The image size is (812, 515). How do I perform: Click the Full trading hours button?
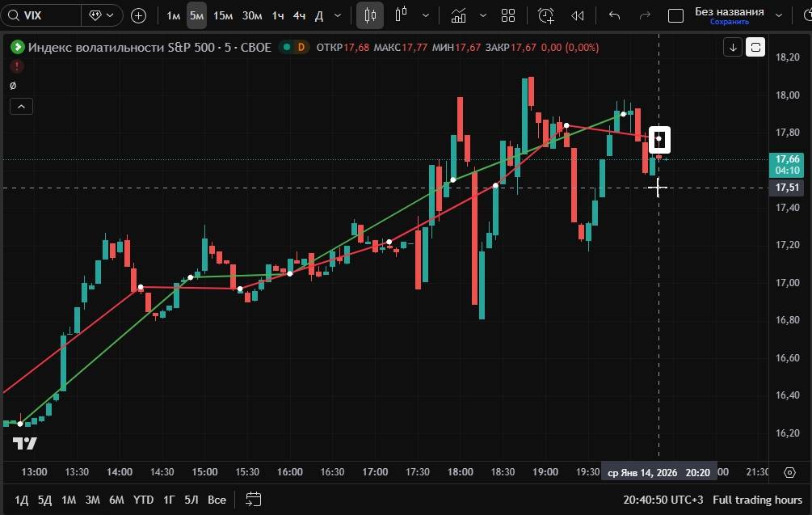pyautogui.click(x=756, y=500)
